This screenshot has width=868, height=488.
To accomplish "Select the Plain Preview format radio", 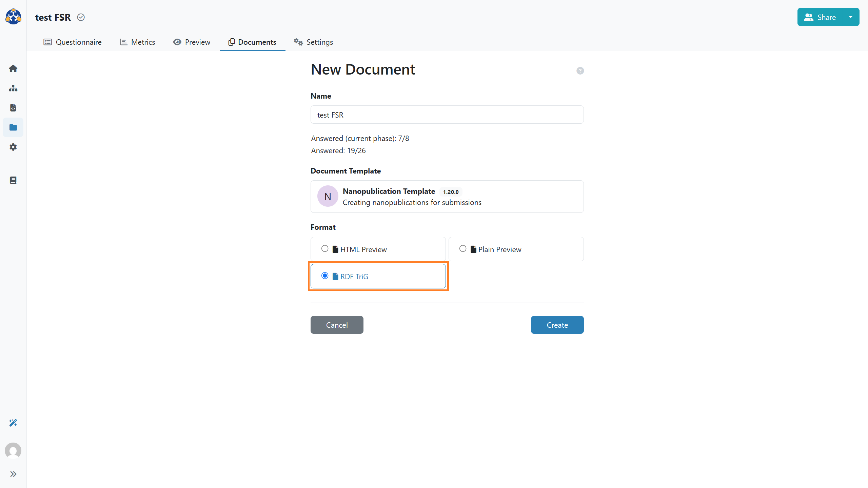I will pos(463,249).
